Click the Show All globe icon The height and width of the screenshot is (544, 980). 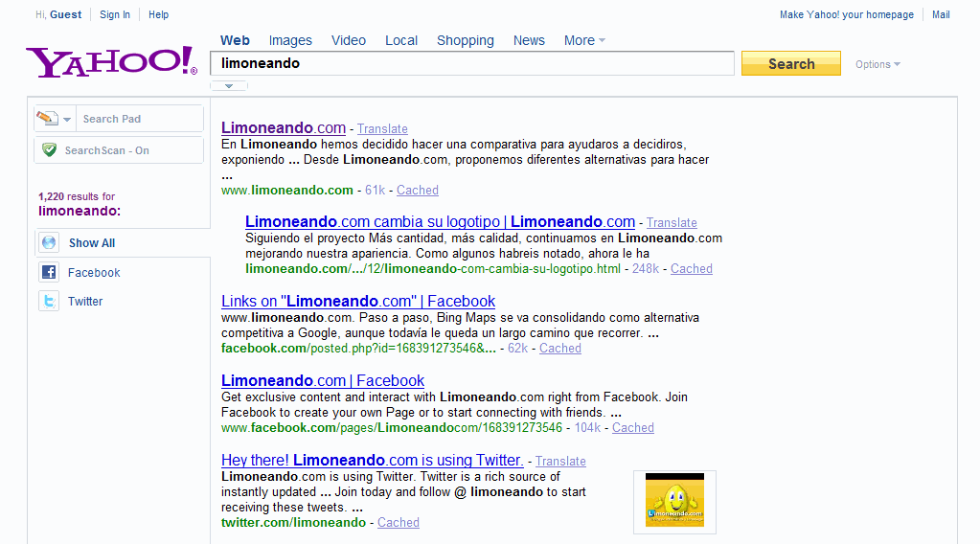point(49,242)
